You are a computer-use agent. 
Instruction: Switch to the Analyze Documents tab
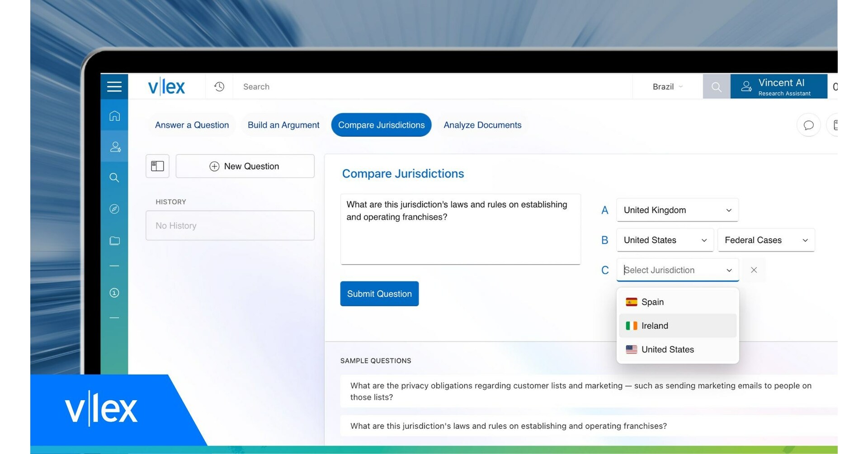click(x=482, y=125)
